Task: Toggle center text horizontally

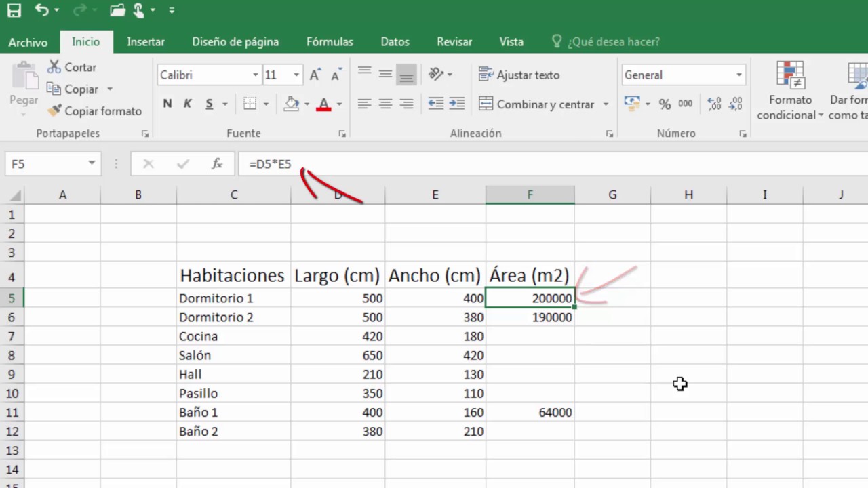Action: [385, 104]
